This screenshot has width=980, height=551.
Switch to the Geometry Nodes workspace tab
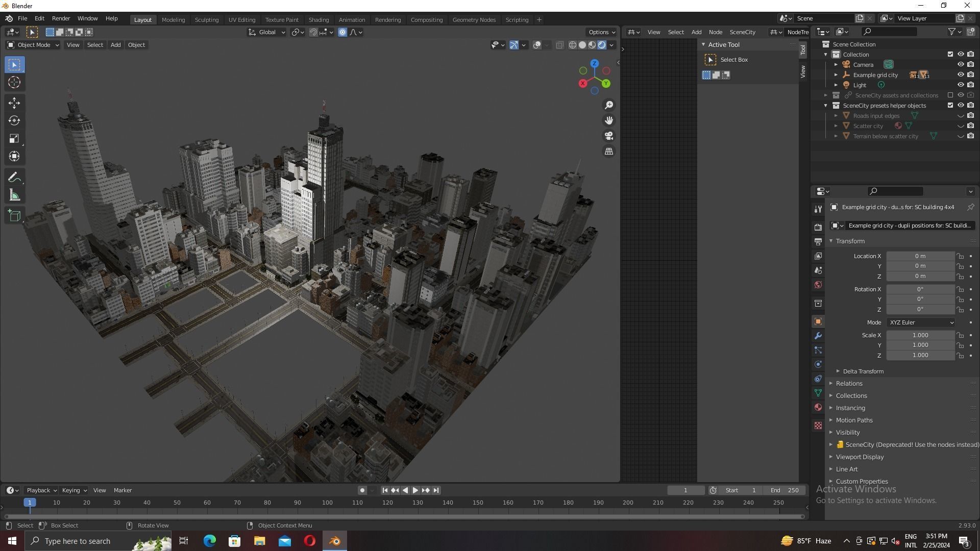(x=474, y=20)
